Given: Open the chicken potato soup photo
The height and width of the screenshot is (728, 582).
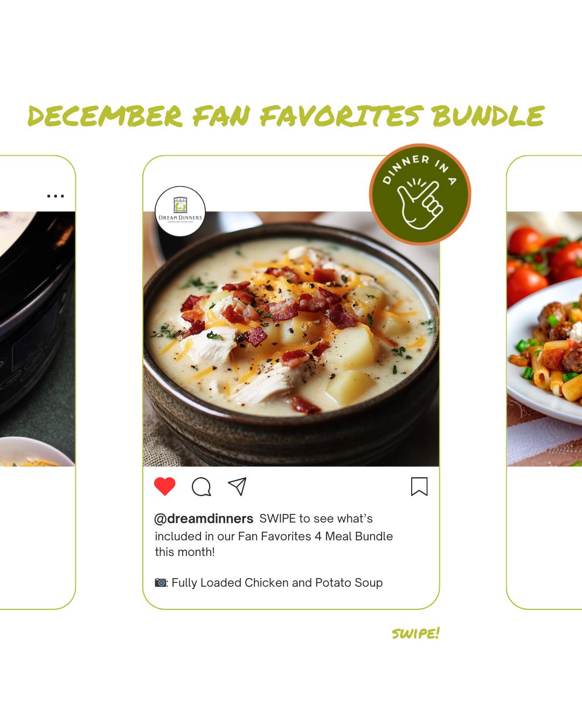Looking at the screenshot, I should pyautogui.click(x=291, y=339).
